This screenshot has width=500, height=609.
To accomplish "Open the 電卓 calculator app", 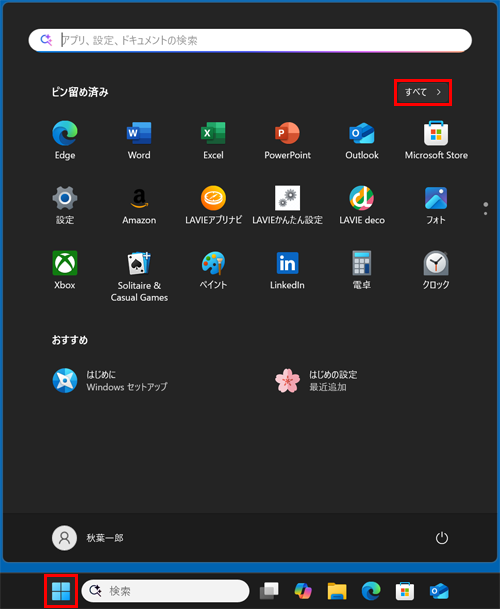I will coord(362,270).
